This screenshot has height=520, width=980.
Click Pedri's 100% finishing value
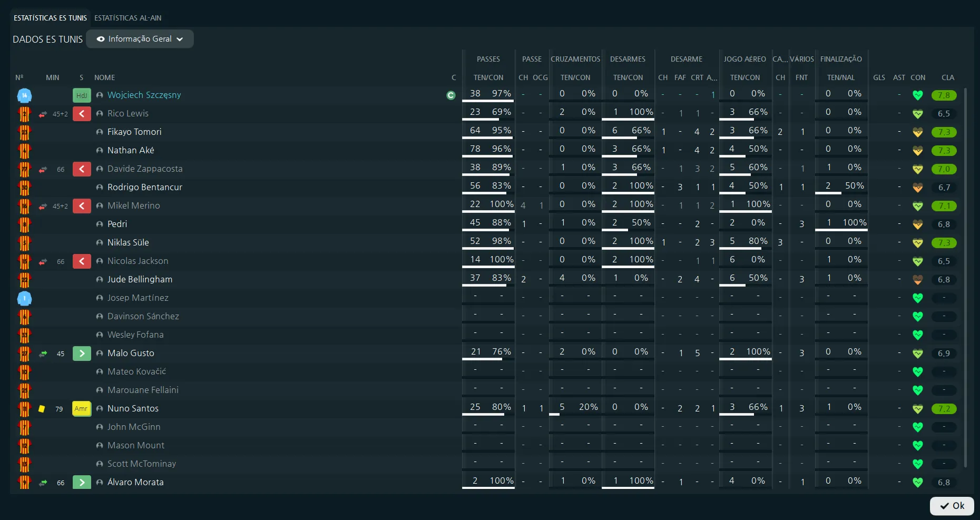click(x=854, y=223)
